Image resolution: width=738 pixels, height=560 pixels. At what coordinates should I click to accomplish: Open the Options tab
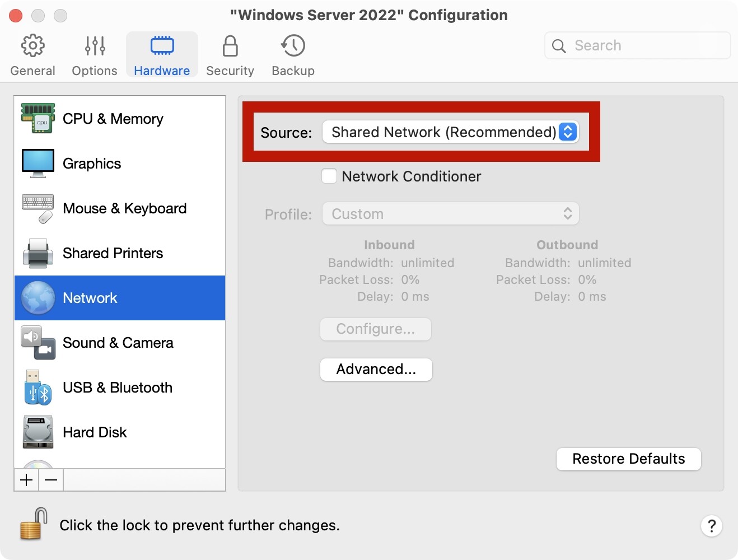pyautogui.click(x=95, y=55)
